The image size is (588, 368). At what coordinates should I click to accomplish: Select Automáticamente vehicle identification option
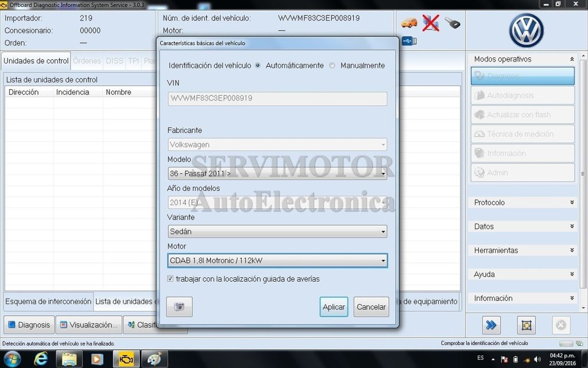pos(258,66)
